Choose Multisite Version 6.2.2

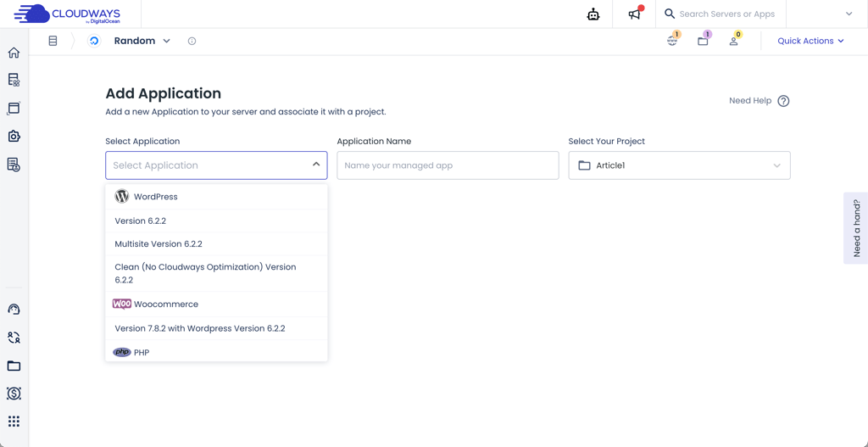216,244
